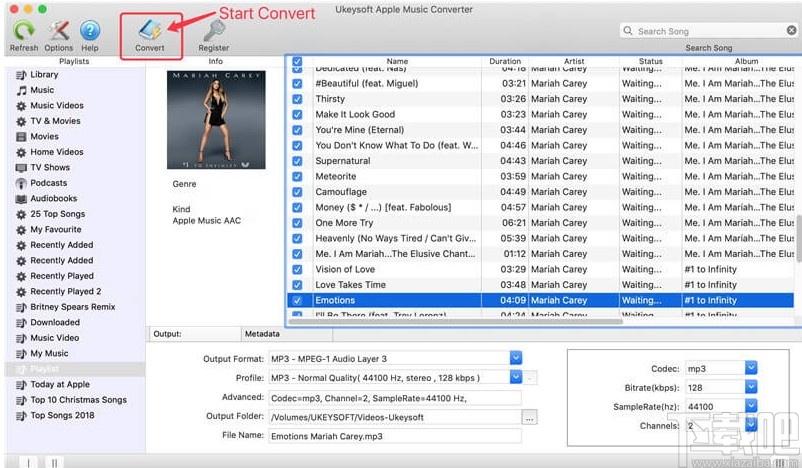Click the File Name field
The height and width of the screenshot is (468, 802).
(x=395, y=436)
